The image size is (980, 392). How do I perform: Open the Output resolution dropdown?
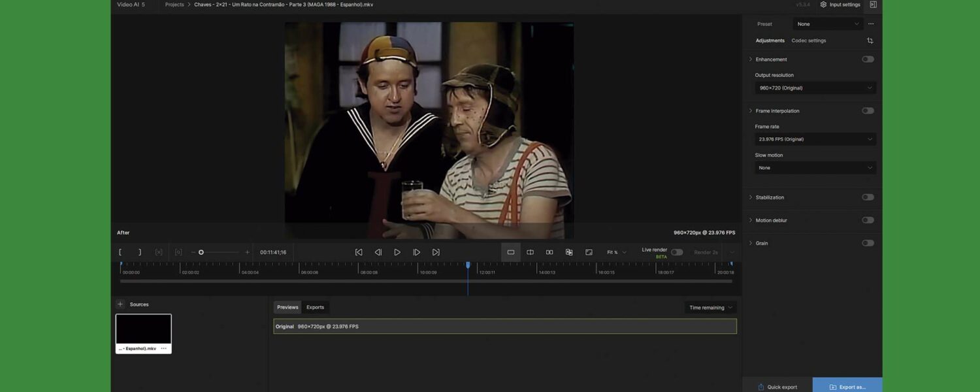coord(815,88)
